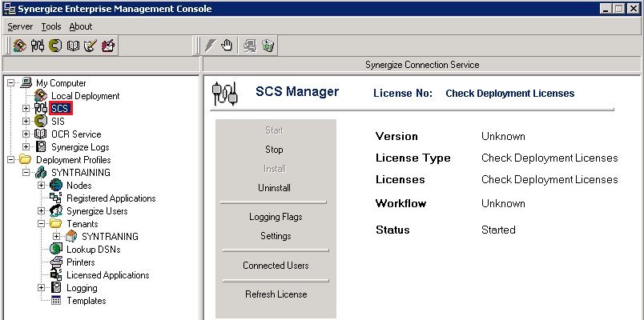Select the SCS label in tree
644x320 pixels.
click(x=61, y=109)
